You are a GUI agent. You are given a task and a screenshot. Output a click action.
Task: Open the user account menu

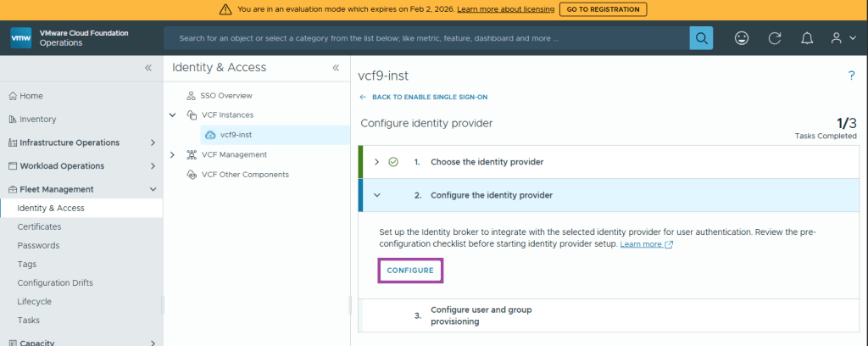coord(840,38)
